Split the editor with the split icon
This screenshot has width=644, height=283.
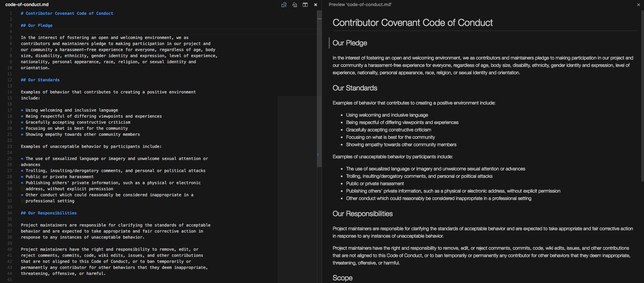pyautogui.click(x=305, y=5)
